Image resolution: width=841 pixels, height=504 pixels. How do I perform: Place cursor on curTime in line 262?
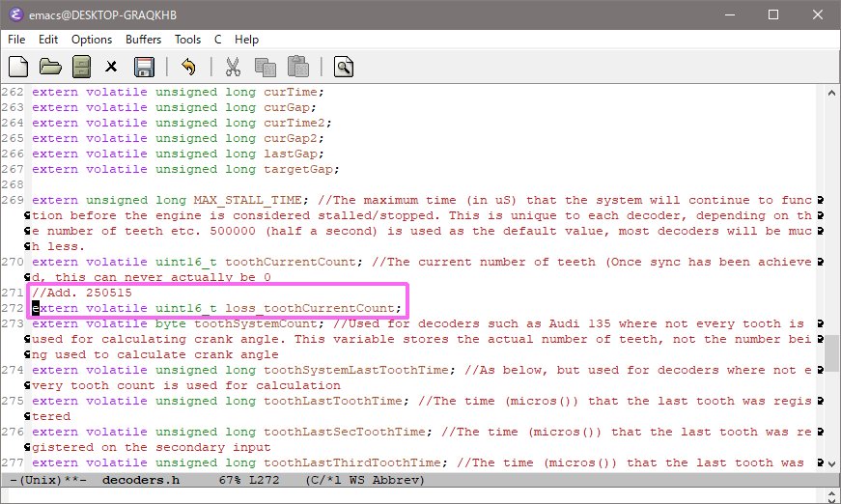click(x=291, y=93)
